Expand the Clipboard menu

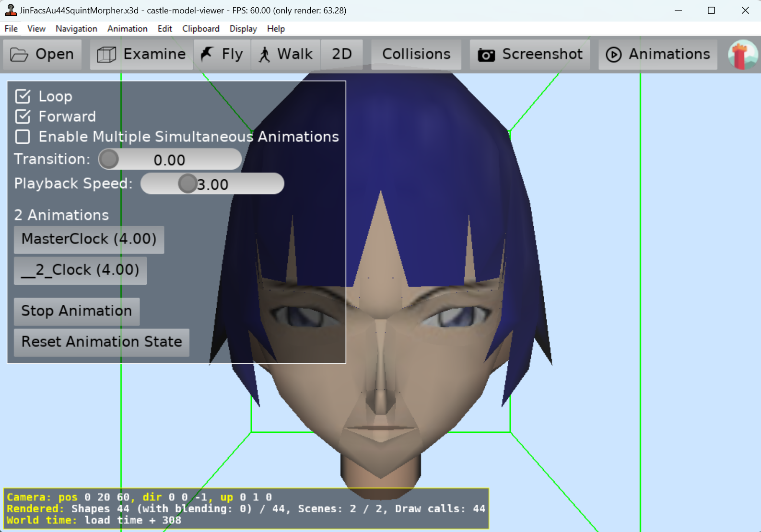(200, 29)
